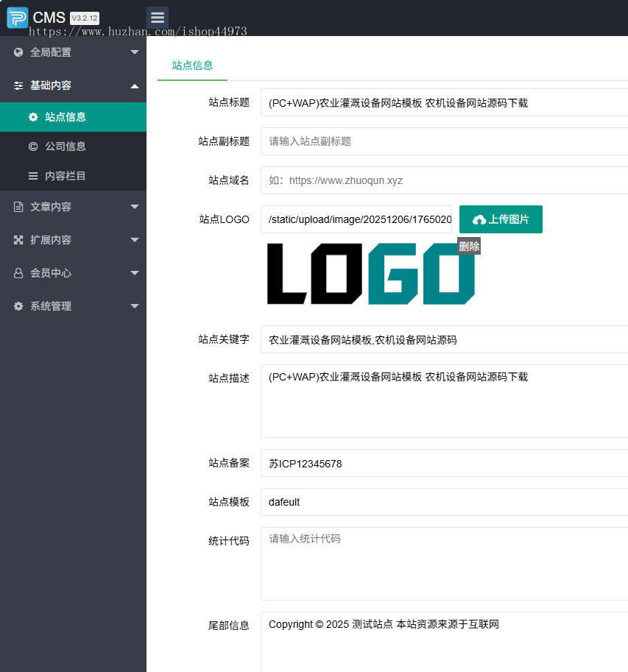Click 删除 to remove the logo
Screen dimensions: 628x672
tap(469, 247)
